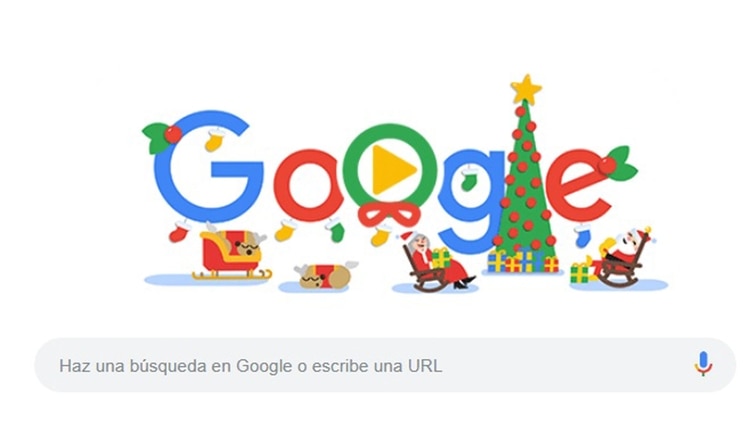Viewport: 750px width, 422px height.
Task: Click the red stocking below capital G
Action: click(x=179, y=231)
